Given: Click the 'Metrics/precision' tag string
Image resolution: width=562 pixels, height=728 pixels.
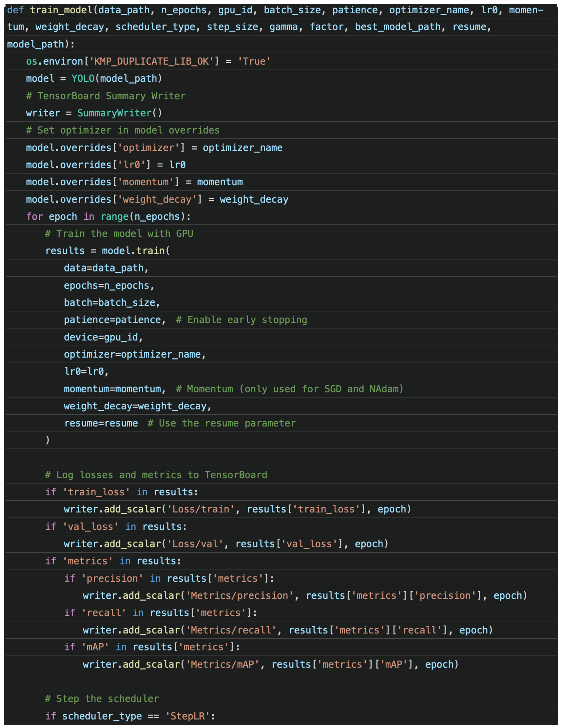Looking at the screenshot, I should (x=239, y=596).
